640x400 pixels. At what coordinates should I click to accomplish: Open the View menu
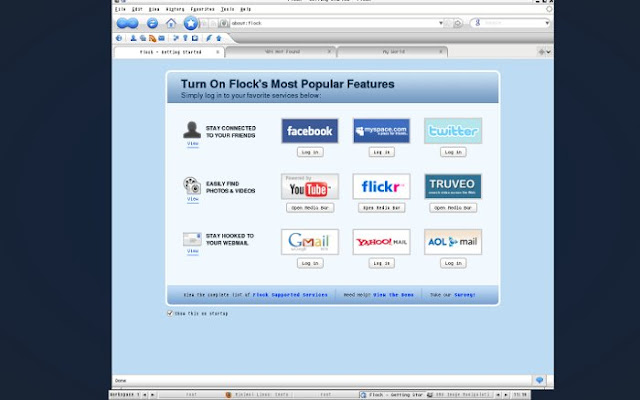[154, 9]
